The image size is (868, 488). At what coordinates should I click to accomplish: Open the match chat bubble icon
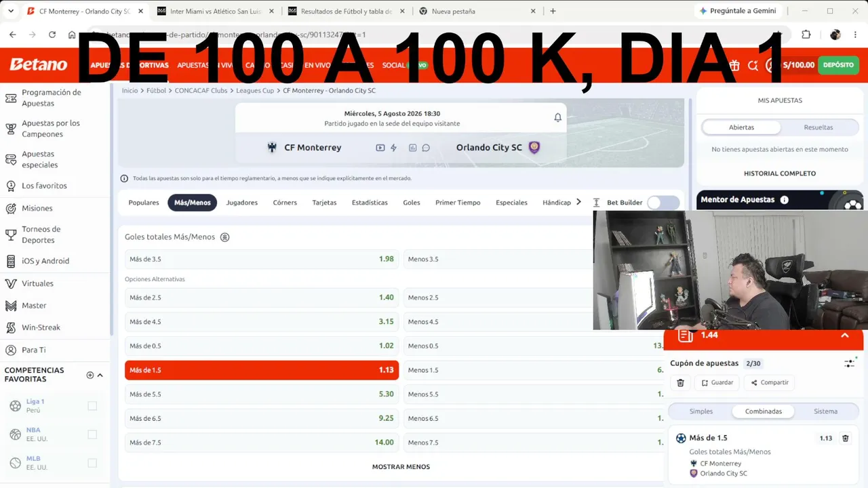pos(426,148)
